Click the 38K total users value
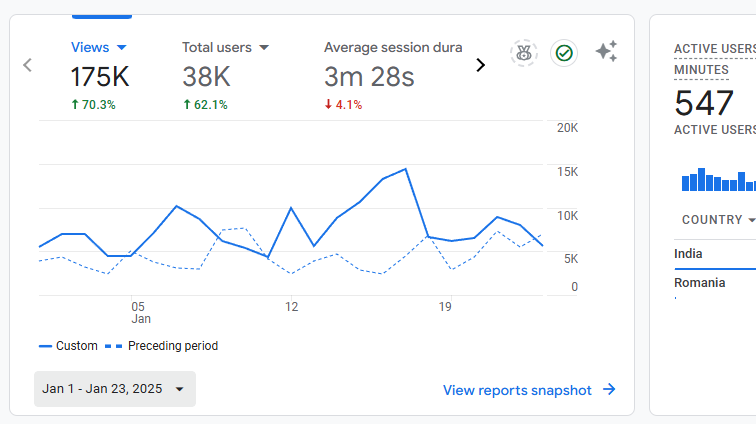This screenshot has height=424, width=756. click(x=206, y=77)
